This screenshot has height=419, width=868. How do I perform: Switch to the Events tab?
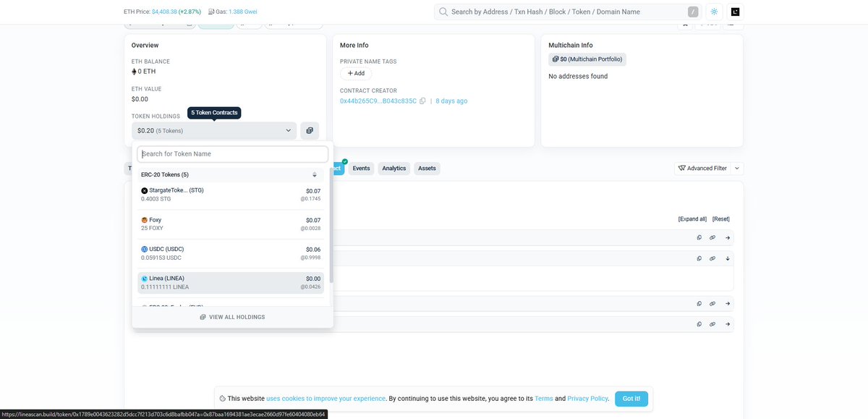pos(361,169)
